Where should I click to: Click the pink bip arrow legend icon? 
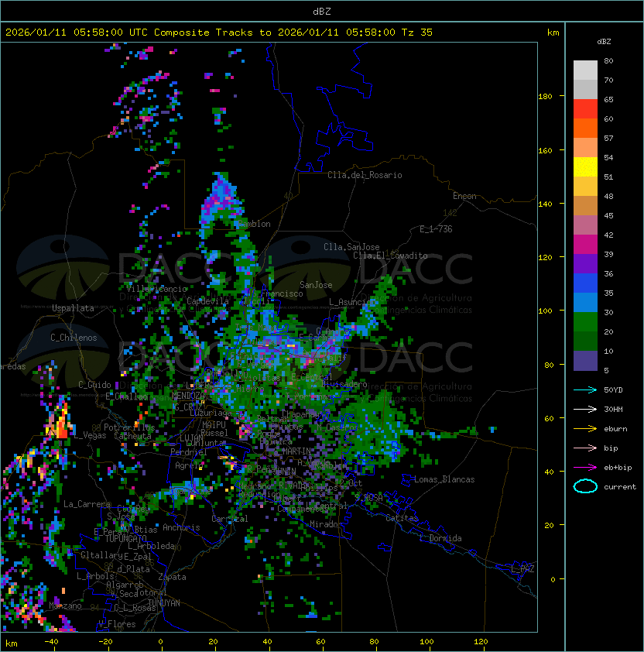(x=585, y=448)
